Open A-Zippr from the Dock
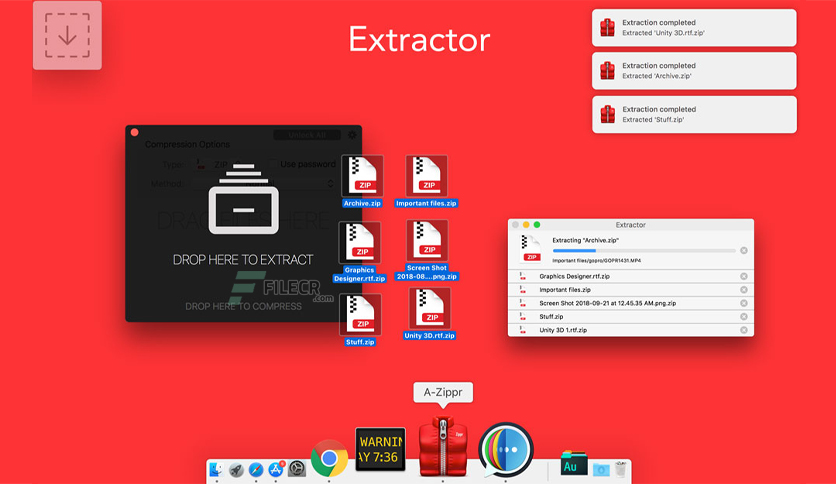 [443, 447]
